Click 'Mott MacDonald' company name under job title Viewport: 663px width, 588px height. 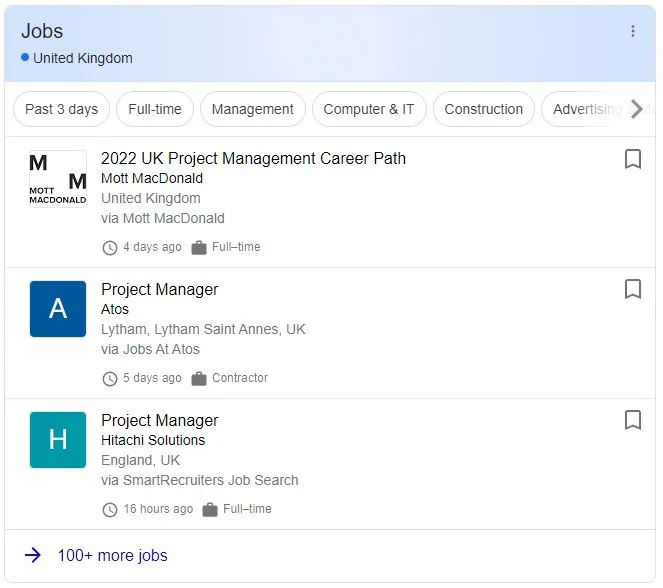click(x=152, y=178)
